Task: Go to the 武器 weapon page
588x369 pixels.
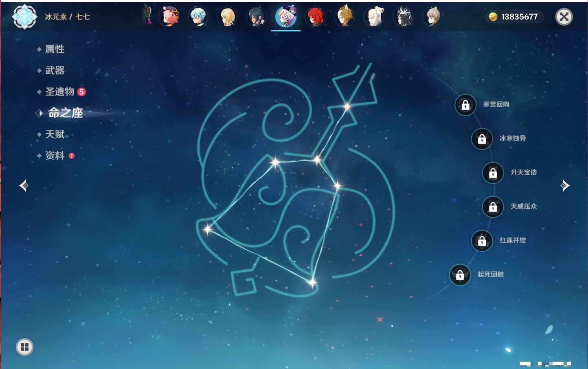Action: pos(55,71)
